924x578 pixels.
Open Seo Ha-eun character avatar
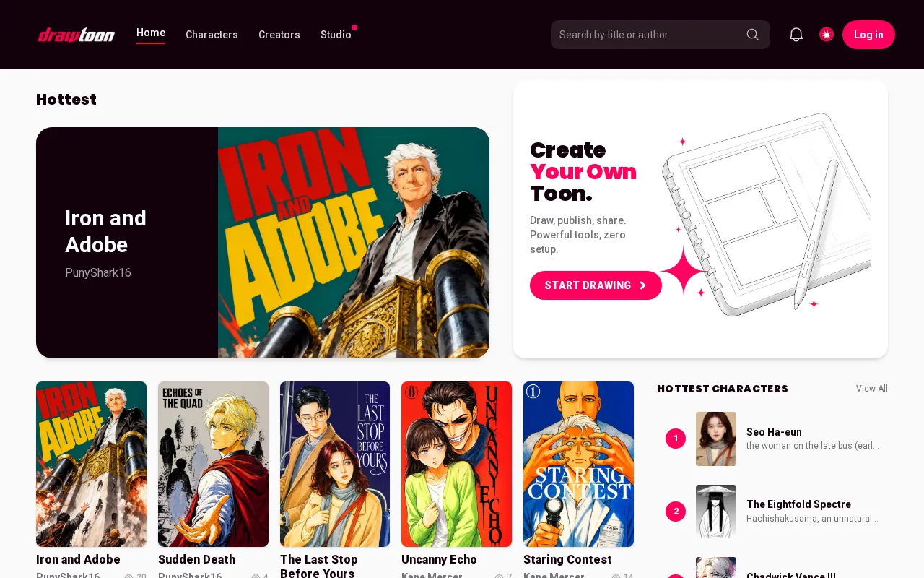point(716,439)
